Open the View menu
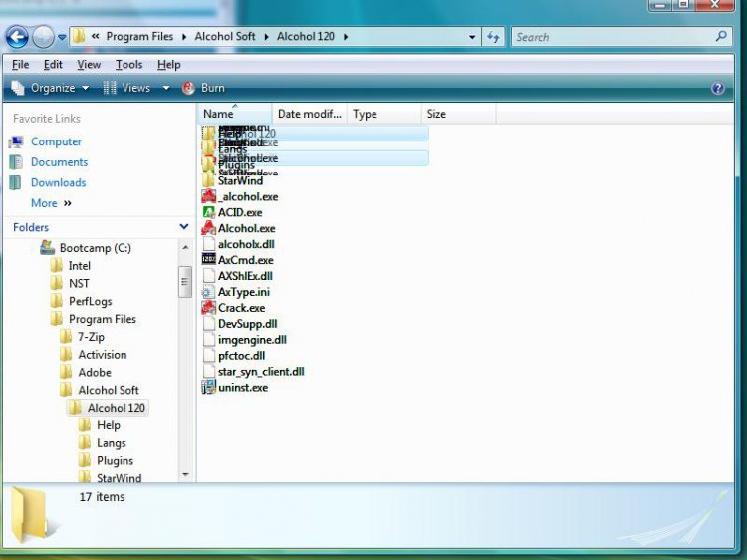747x560 pixels. click(x=89, y=65)
